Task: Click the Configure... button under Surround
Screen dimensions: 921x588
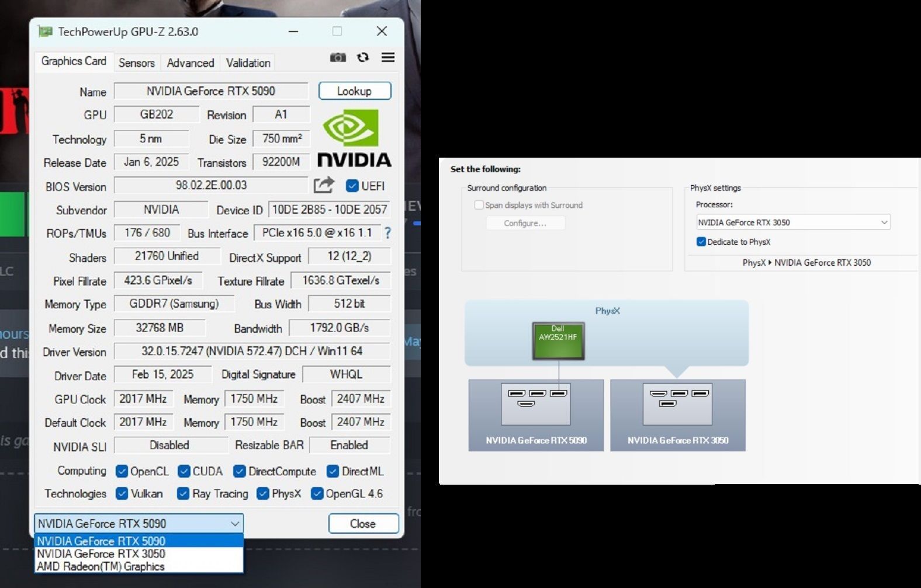Action: [525, 223]
